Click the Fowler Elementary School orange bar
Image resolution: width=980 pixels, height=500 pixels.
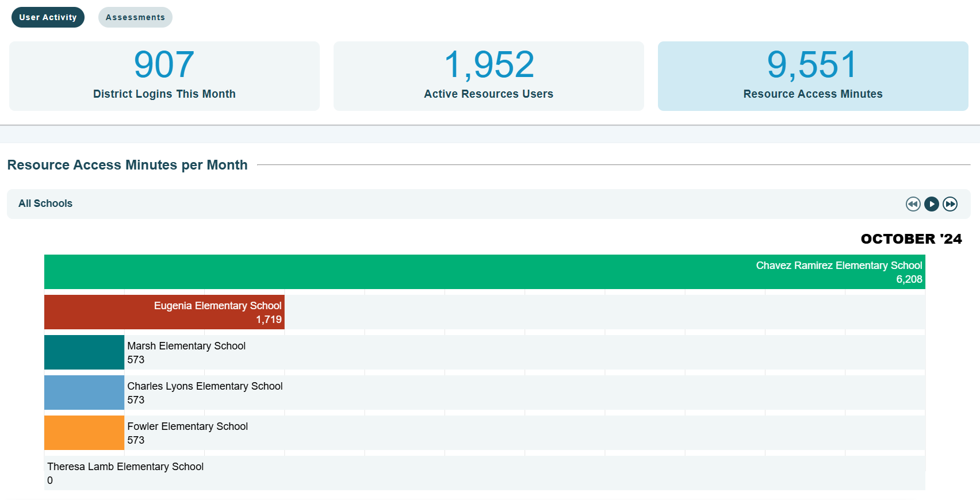pyautogui.click(x=84, y=433)
